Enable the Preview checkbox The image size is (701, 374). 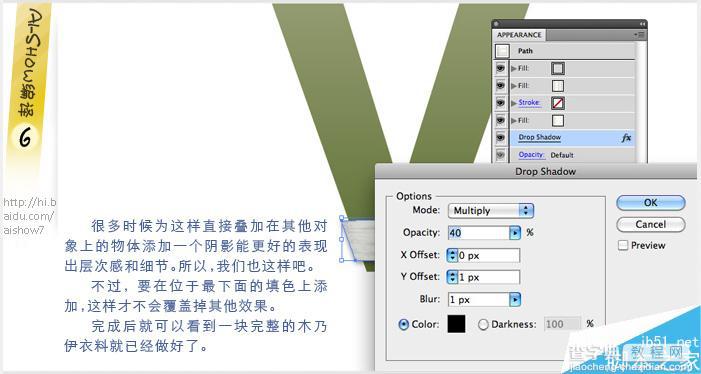(x=623, y=245)
